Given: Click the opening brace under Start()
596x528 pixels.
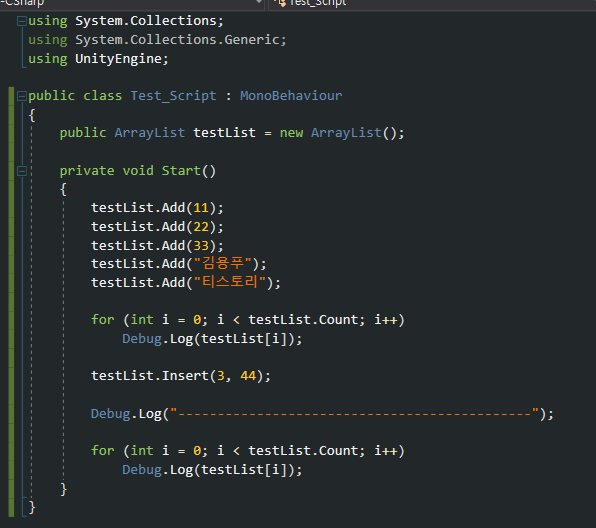Looking at the screenshot, I should (63, 189).
